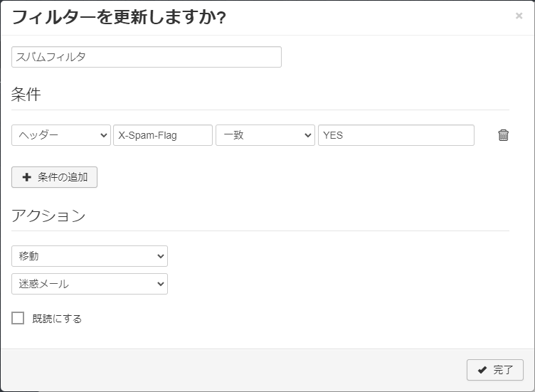Screen dimensions: 535x392
Task: Choose a folder from the 迷惑メール dropdown
Action: click(x=89, y=284)
